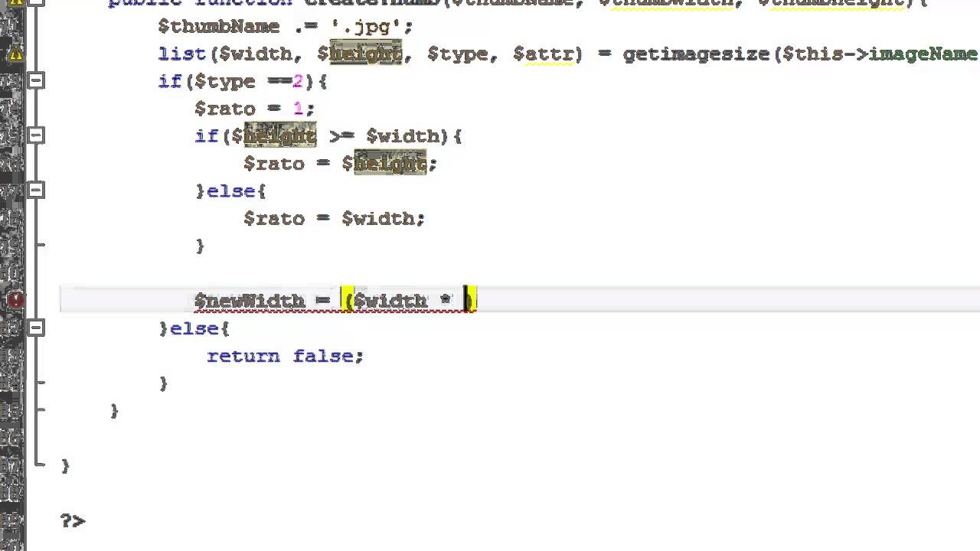Click $this->imageName argument

(x=880, y=54)
